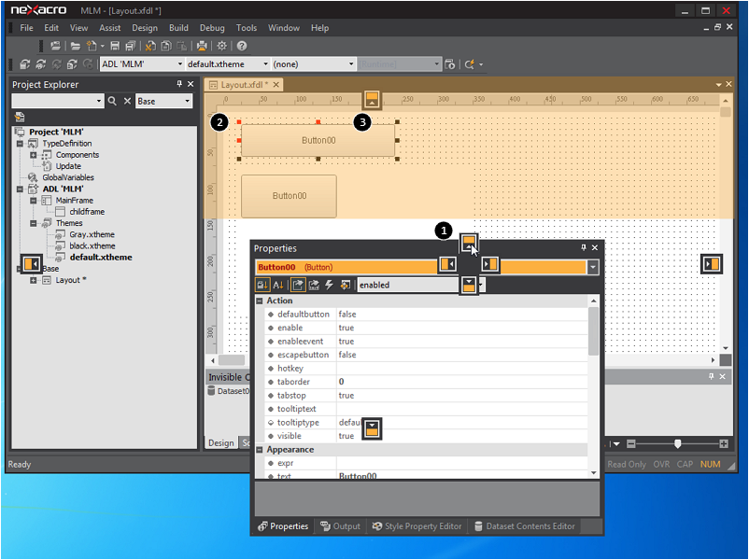Switch to the Style Property Editor tab
The image size is (749, 560).
[417, 526]
